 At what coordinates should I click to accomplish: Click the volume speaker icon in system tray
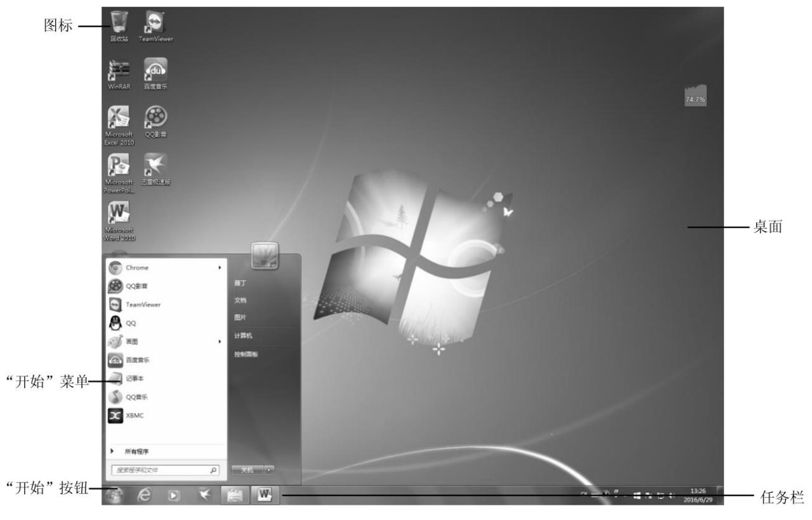click(671, 496)
